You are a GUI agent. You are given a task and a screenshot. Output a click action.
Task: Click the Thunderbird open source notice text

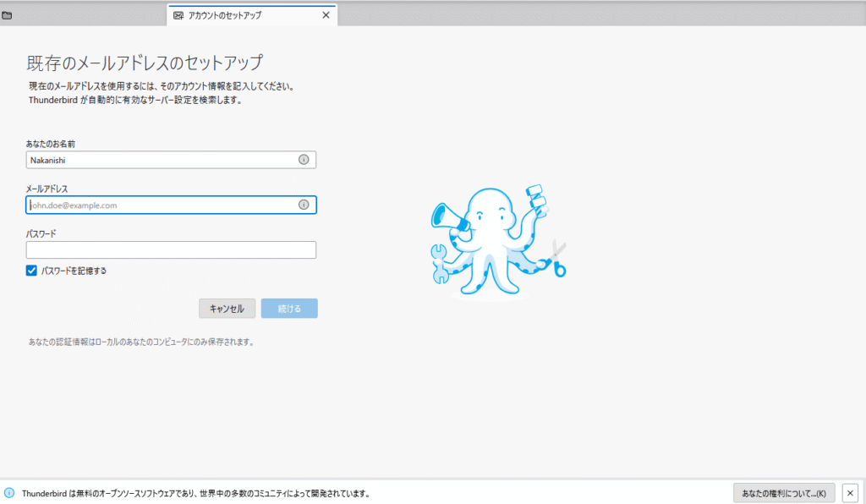click(195, 494)
